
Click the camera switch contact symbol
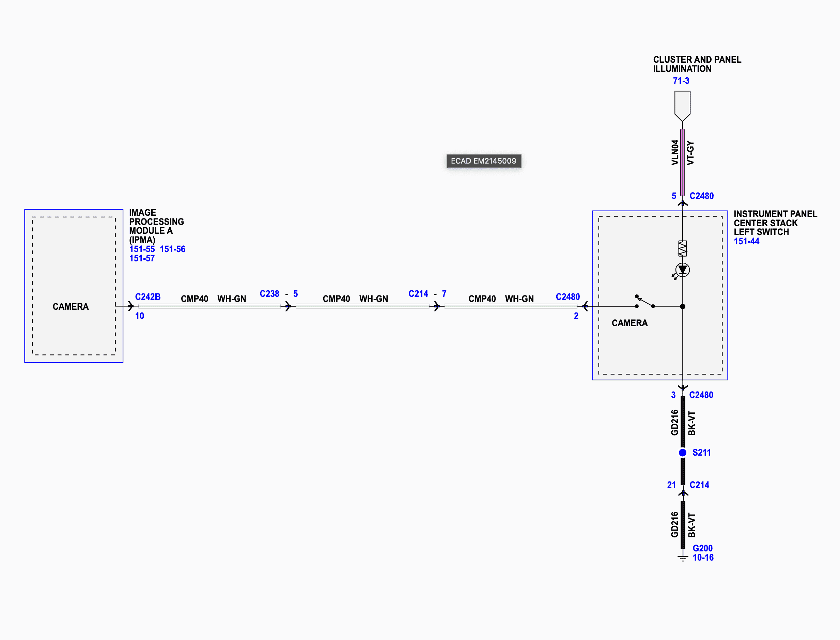click(x=645, y=302)
